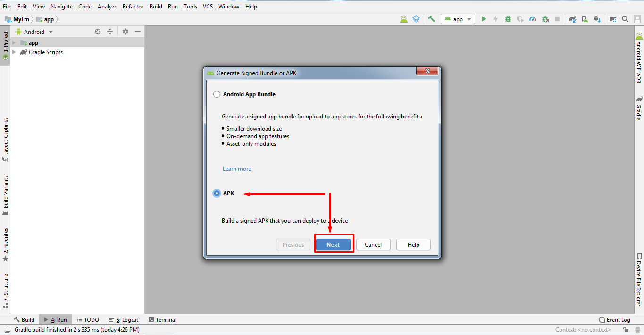Open the Android profiler gauge icon
644x335 pixels.
tap(533, 19)
